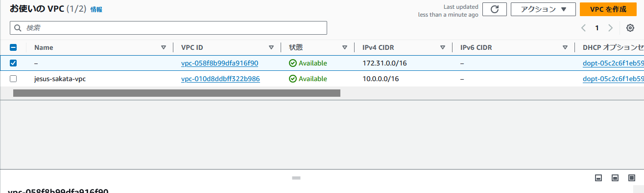
Task: Go to previous page arrow
Action: [x=584, y=28]
